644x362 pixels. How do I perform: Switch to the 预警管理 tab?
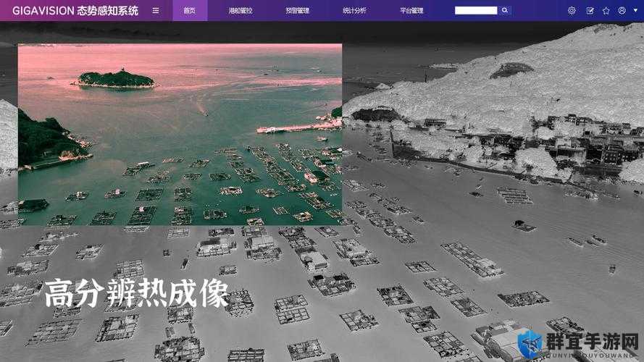[297, 11]
